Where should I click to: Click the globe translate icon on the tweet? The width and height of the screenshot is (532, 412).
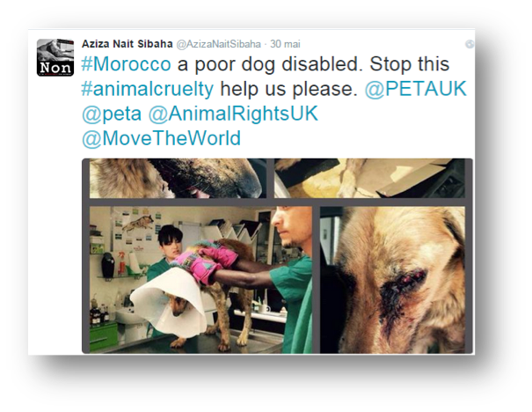click(470, 44)
